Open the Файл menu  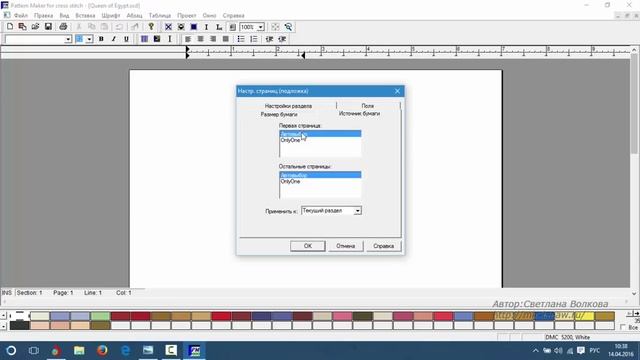coord(21,16)
